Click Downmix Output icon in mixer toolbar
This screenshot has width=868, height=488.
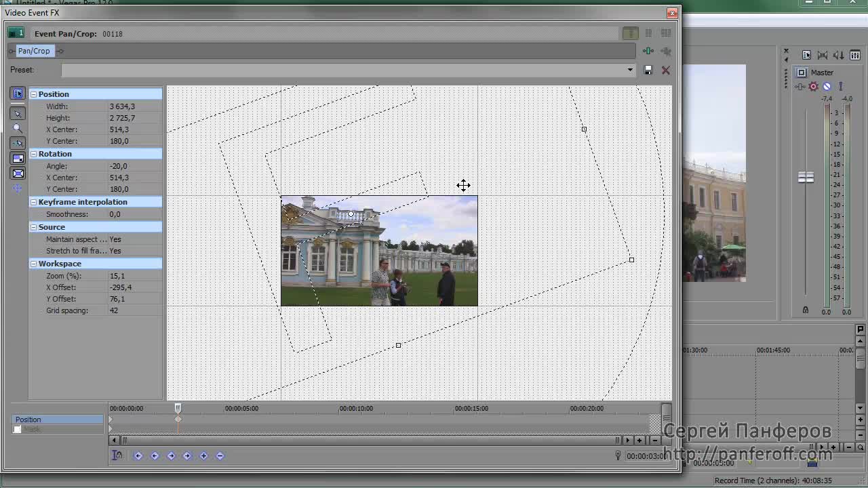click(823, 55)
